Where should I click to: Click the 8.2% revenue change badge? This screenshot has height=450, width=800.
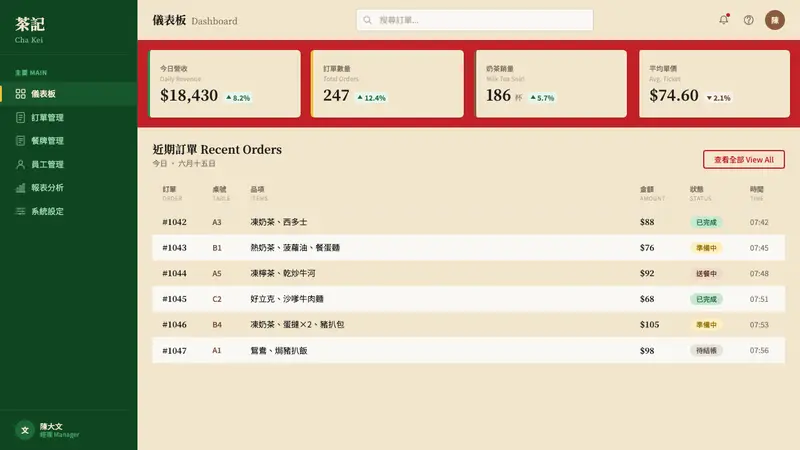click(238, 98)
